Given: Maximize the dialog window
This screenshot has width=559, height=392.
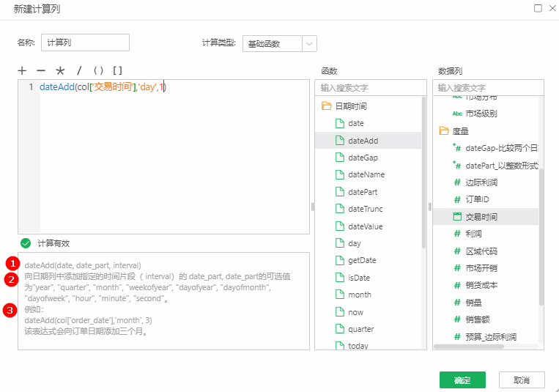Looking at the screenshot, I should point(537,8).
